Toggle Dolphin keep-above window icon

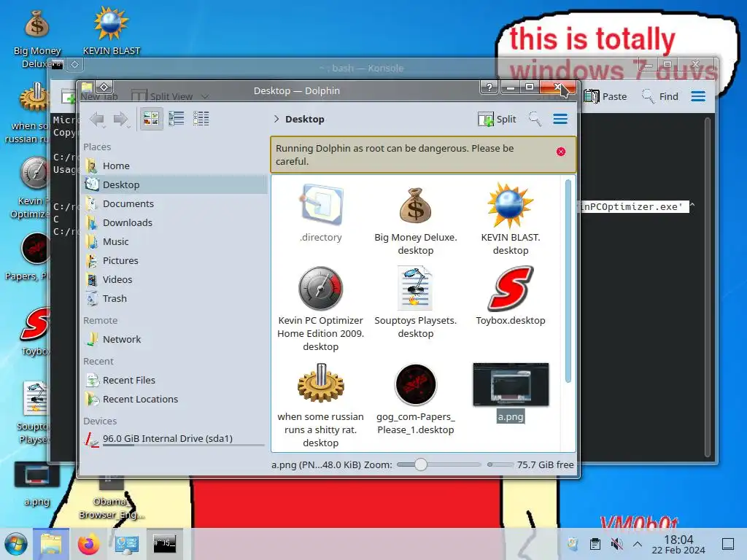[104, 87]
